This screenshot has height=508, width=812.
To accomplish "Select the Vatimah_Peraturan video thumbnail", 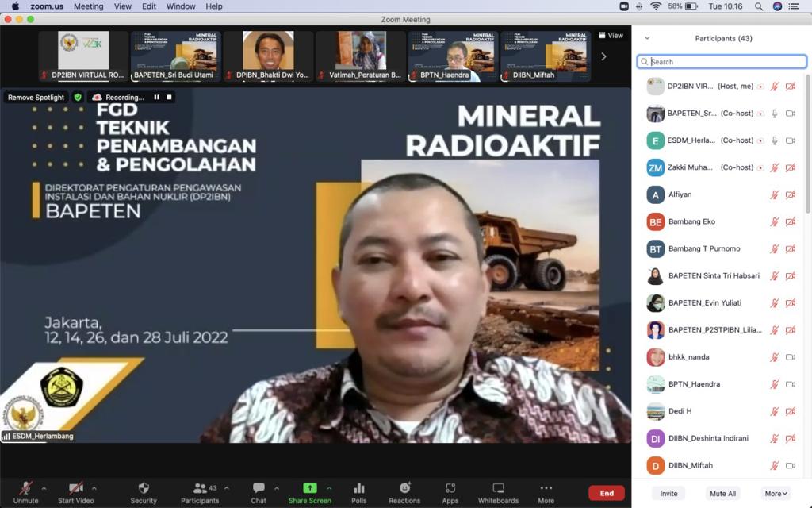I will click(361, 56).
